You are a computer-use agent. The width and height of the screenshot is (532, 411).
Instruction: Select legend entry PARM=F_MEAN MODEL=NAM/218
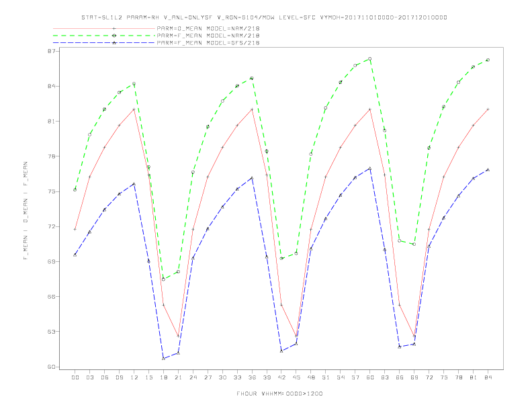tap(208, 36)
